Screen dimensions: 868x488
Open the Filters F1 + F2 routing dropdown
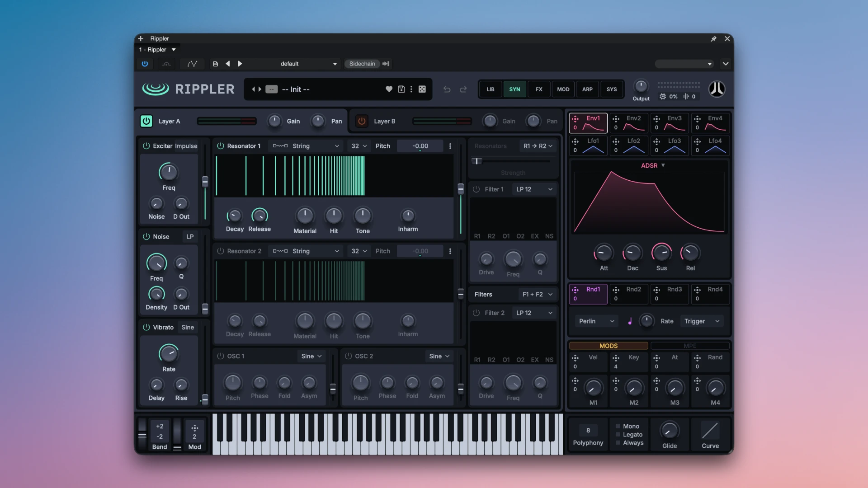pos(538,294)
